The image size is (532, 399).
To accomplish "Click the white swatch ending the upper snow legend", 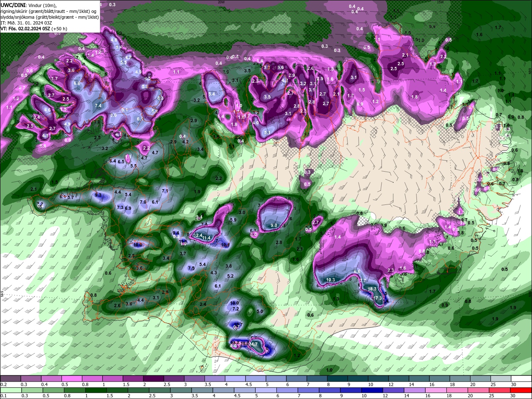I will pos(522,379).
